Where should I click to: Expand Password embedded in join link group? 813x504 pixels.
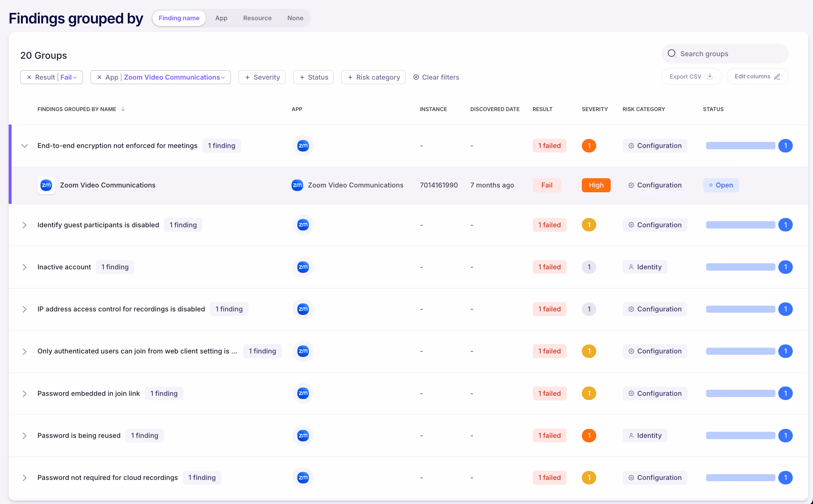click(24, 393)
